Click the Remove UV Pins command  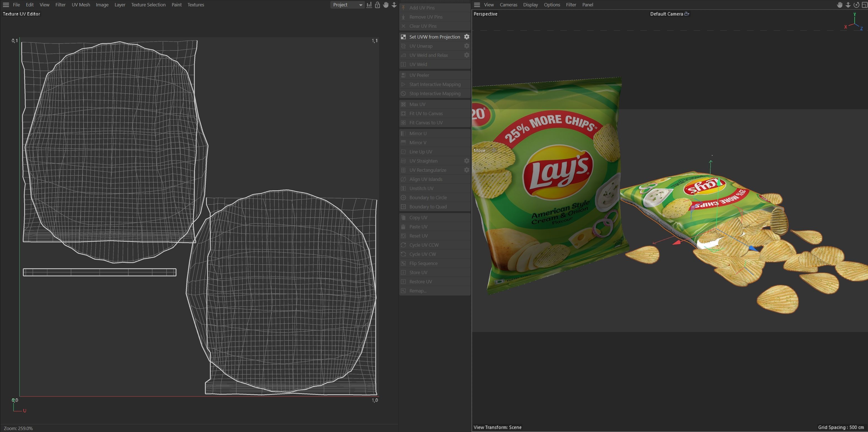[435, 17]
